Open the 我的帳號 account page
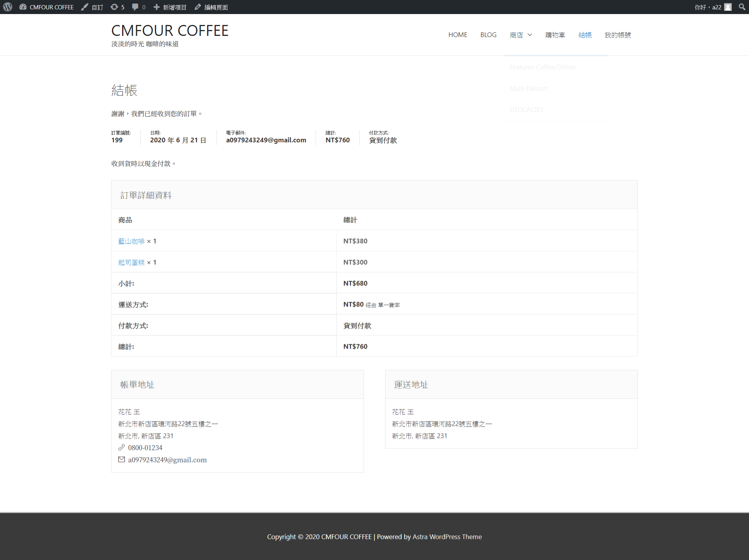 click(618, 35)
